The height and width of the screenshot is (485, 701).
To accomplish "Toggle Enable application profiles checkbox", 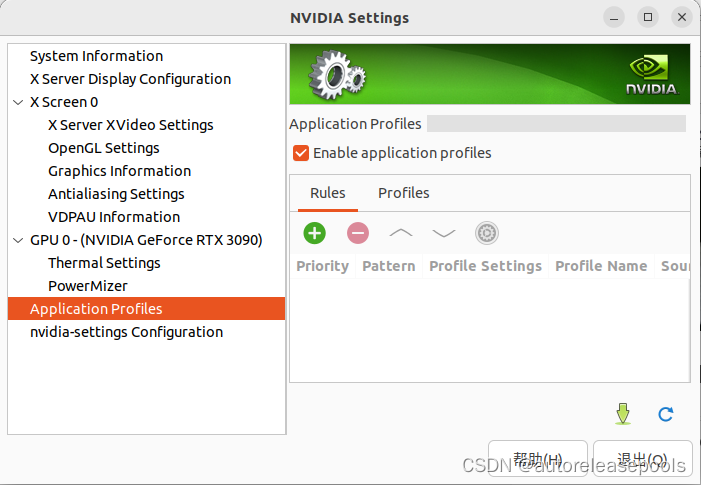I will (x=301, y=153).
